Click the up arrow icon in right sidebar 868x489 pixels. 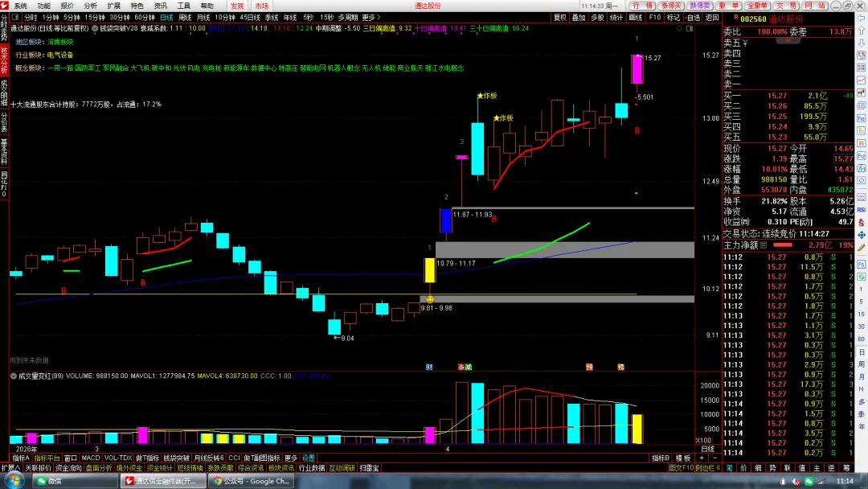click(862, 31)
